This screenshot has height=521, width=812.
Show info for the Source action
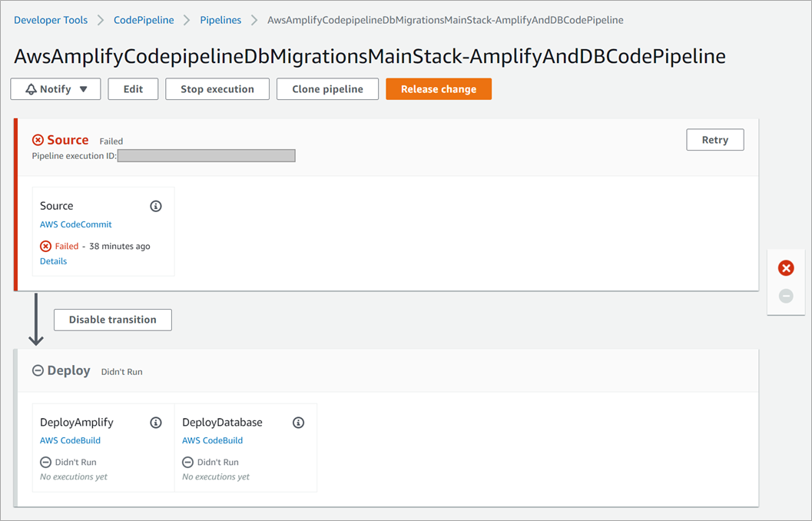coord(156,206)
